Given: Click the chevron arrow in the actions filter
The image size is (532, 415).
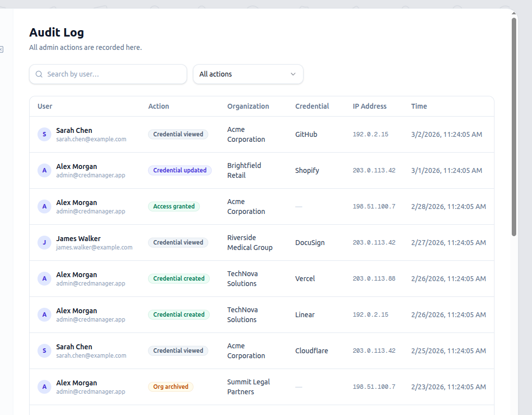Looking at the screenshot, I should [293, 74].
